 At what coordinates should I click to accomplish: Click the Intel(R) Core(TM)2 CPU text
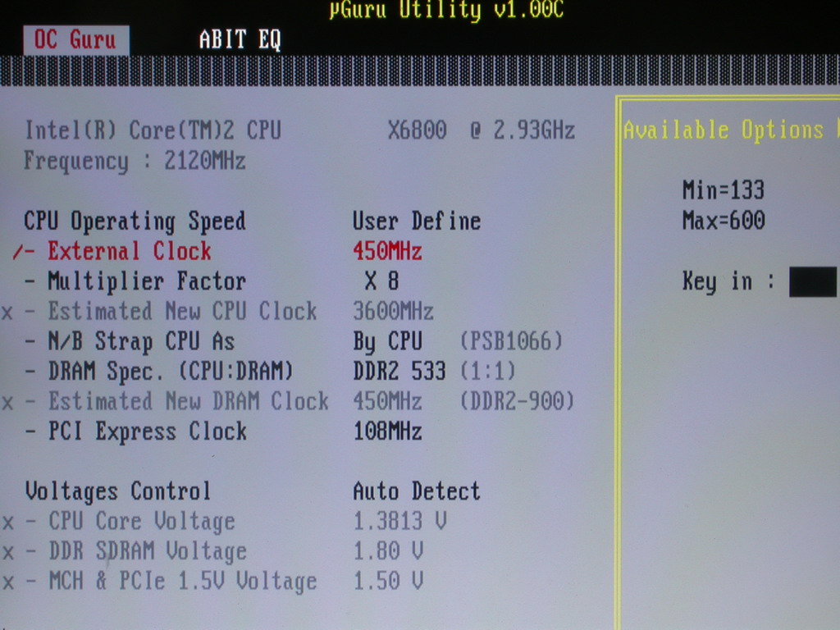153,130
